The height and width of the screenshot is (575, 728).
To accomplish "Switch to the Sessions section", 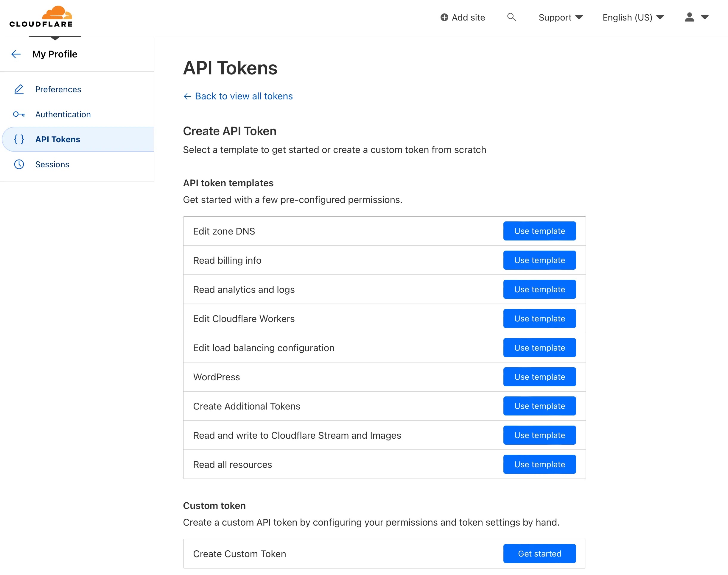I will [52, 164].
